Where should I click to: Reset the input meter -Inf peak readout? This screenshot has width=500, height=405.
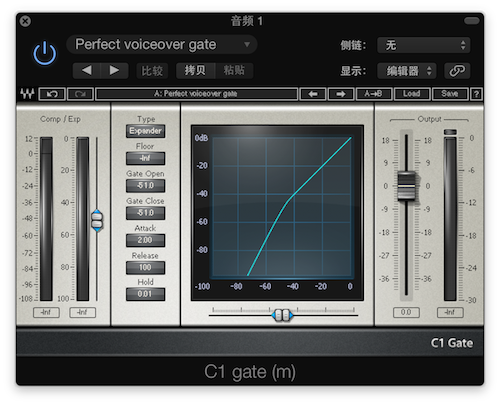point(46,312)
